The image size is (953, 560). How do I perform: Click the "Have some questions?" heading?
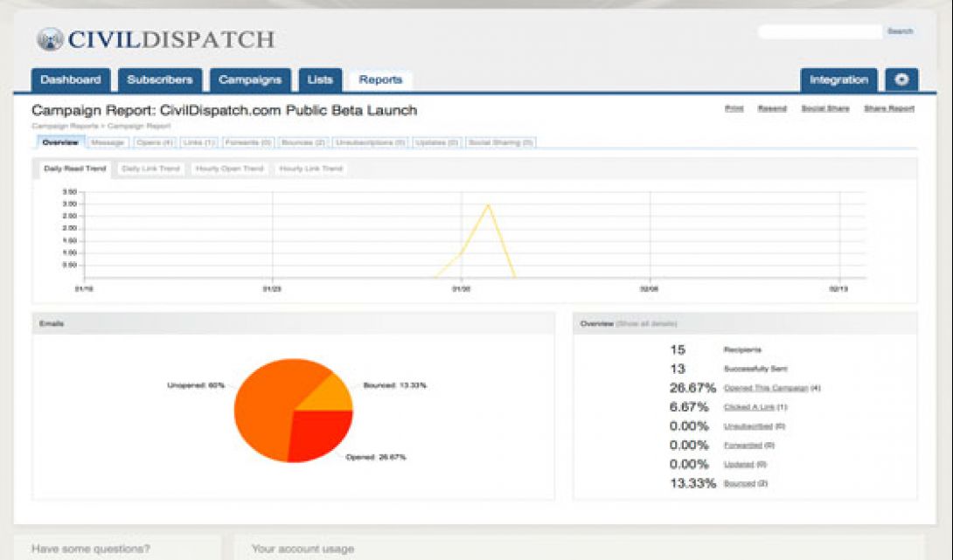(x=91, y=549)
